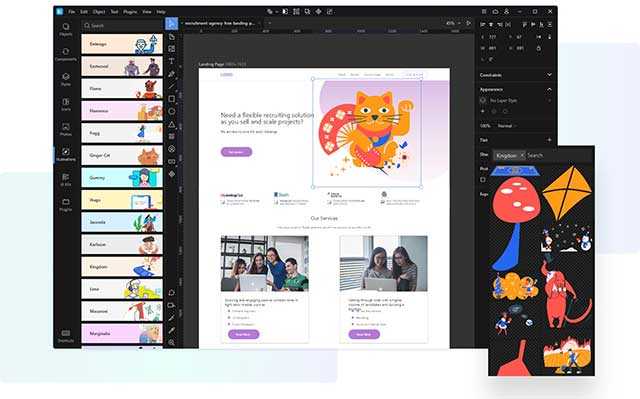Click the Our Services heading on canvas
Image resolution: width=640 pixels, height=399 pixels.
coord(324,218)
